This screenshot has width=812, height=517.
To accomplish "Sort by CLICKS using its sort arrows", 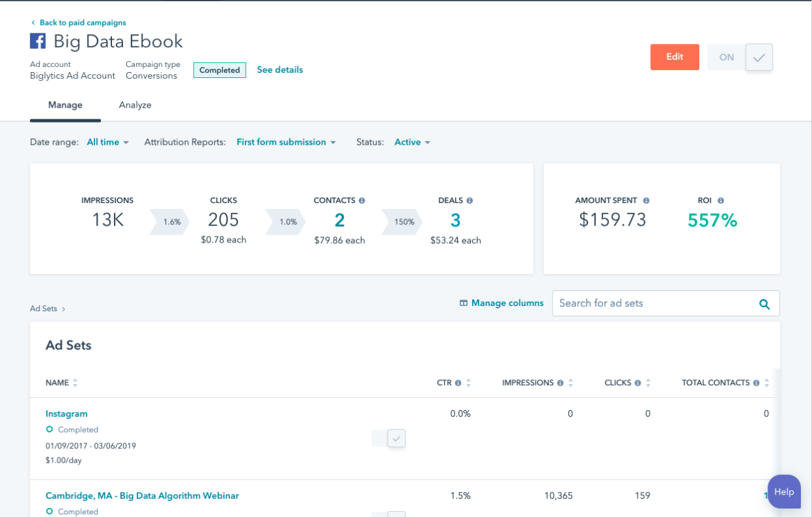I will (x=648, y=383).
